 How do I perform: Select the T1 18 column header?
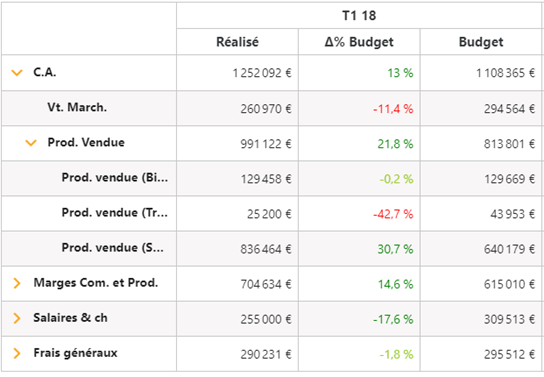(359, 16)
